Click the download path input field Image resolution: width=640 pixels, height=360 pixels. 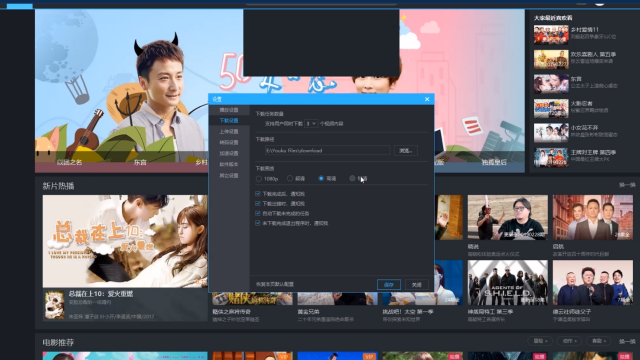(327, 151)
